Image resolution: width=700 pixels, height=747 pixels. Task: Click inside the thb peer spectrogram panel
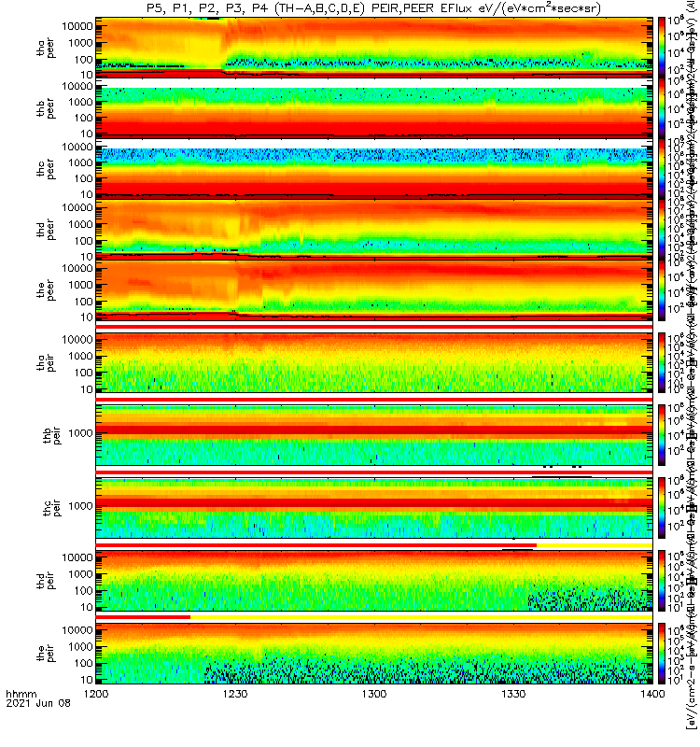pos(374,107)
